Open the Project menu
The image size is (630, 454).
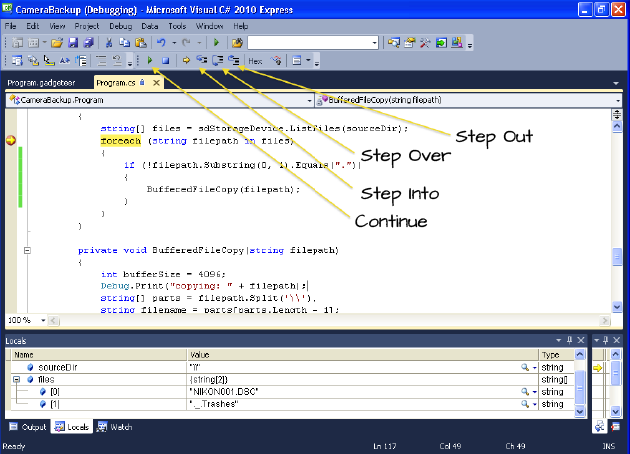click(86, 26)
